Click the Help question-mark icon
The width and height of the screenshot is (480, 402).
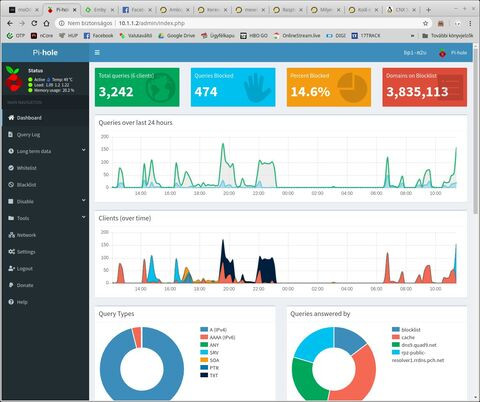[x=11, y=302]
